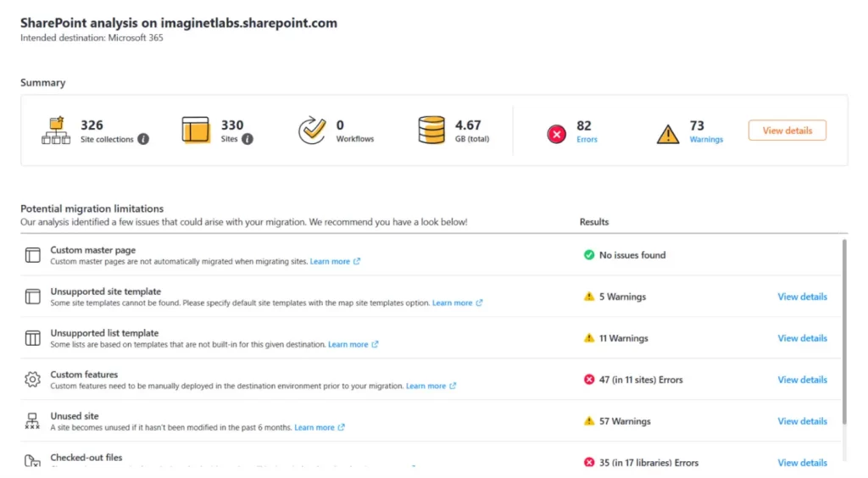View details for Custom features errors
Image resolution: width=868 pixels, height=478 pixels.
point(802,380)
